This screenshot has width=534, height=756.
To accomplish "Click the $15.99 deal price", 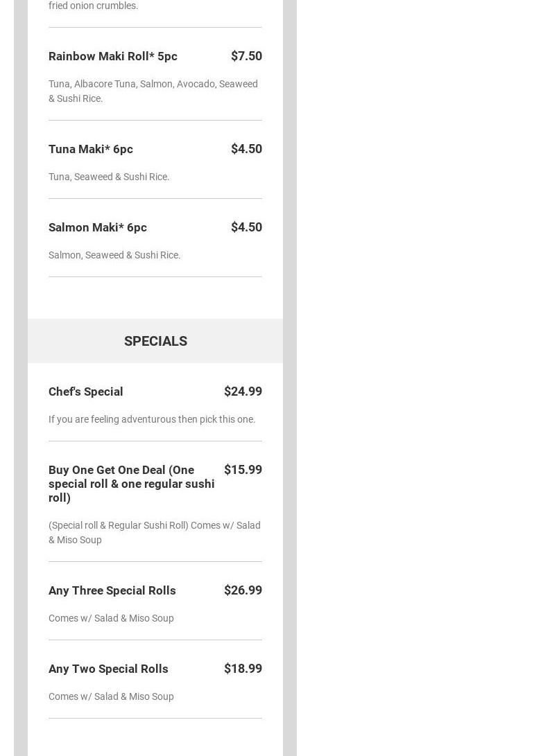I will 243,470.
